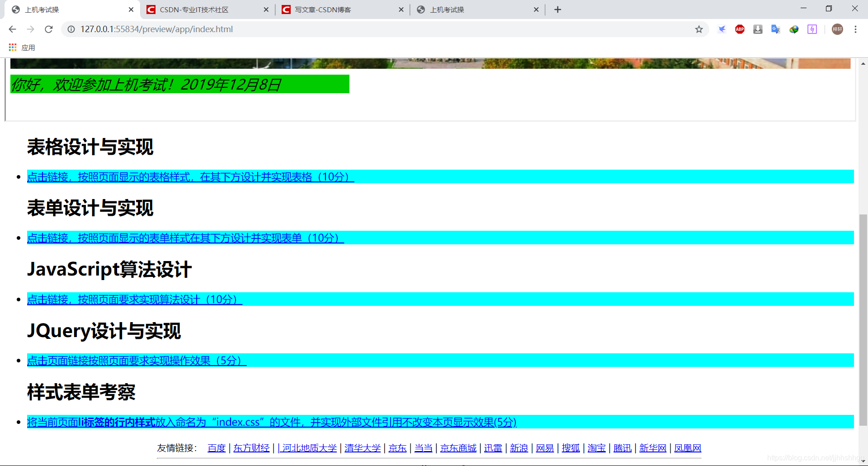868x466 pixels.
Task: Reload the current page
Action: (49, 29)
